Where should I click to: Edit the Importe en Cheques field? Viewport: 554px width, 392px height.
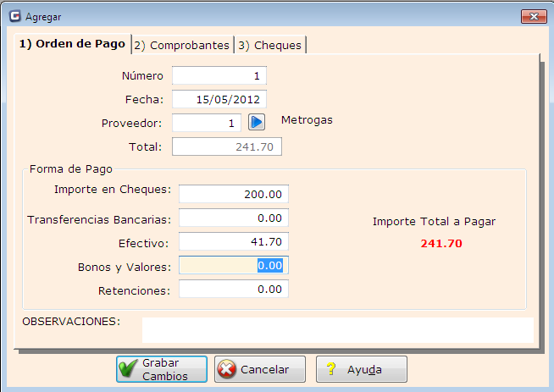click(233, 194)
